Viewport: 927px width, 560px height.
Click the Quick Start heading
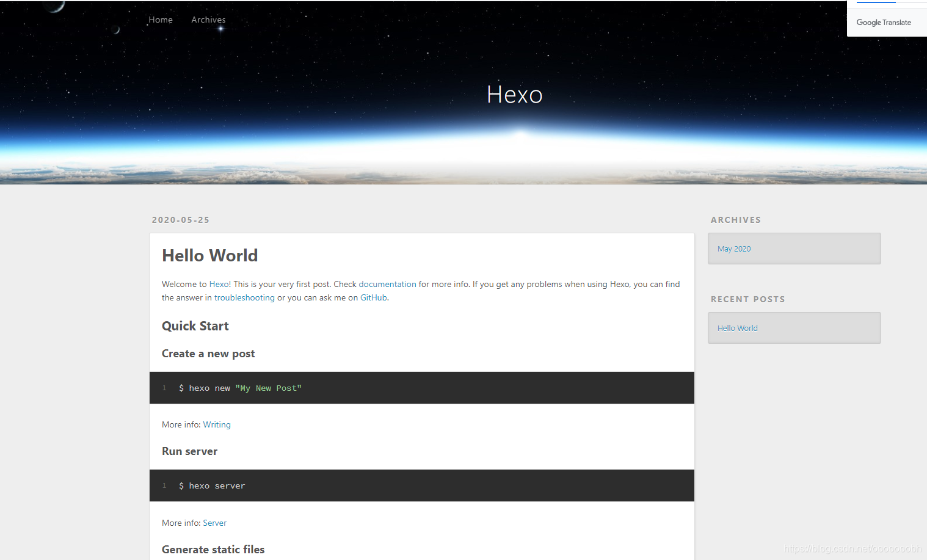click(195, 326)
